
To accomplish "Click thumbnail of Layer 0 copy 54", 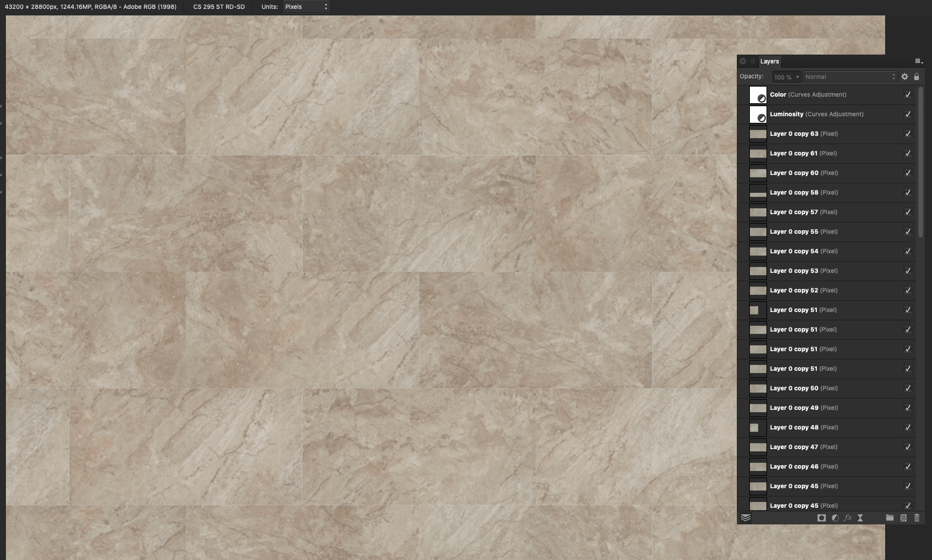I will [x=758, y=252].
